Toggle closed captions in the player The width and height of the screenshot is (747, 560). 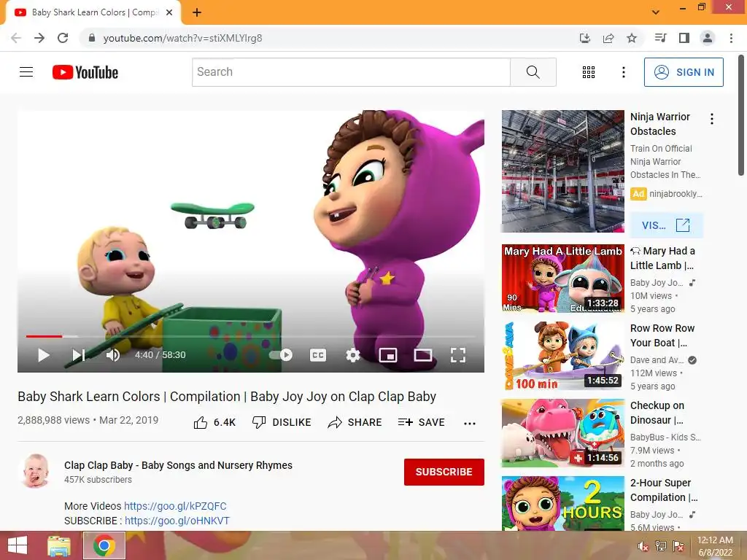click(x=318, y=355)
